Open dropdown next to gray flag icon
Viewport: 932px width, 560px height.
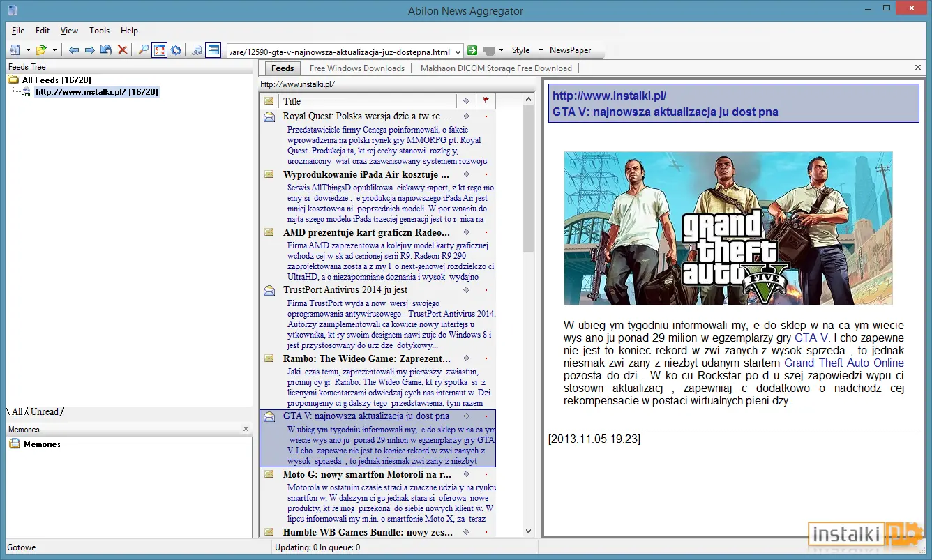coord(500,50)
